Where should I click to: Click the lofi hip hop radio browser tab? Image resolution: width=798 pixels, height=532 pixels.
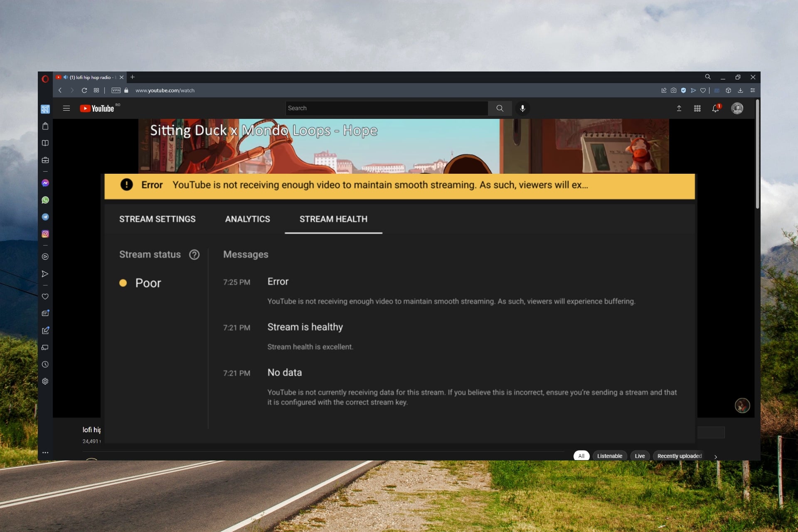[89, 77]
